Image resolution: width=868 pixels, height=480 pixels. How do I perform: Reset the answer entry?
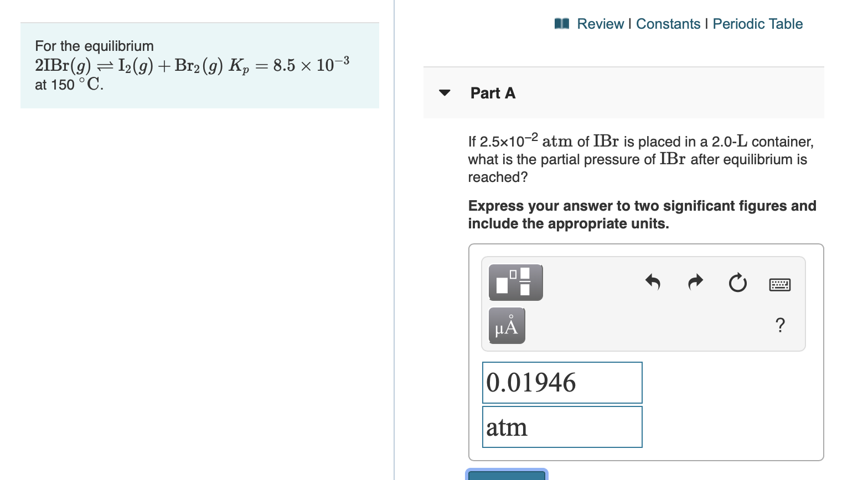[737, 283]
